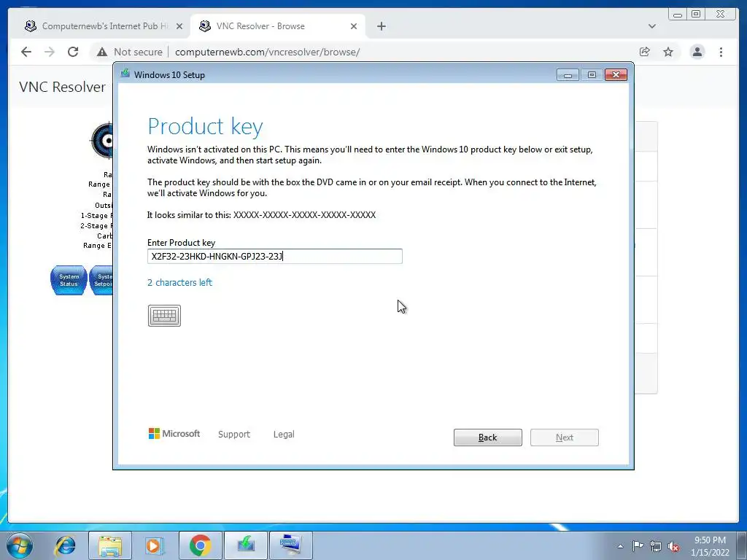This screenshot has height=560, width=747.
Task: Expand the Chrome tab search chevron
Action: (x=652, y=26)
